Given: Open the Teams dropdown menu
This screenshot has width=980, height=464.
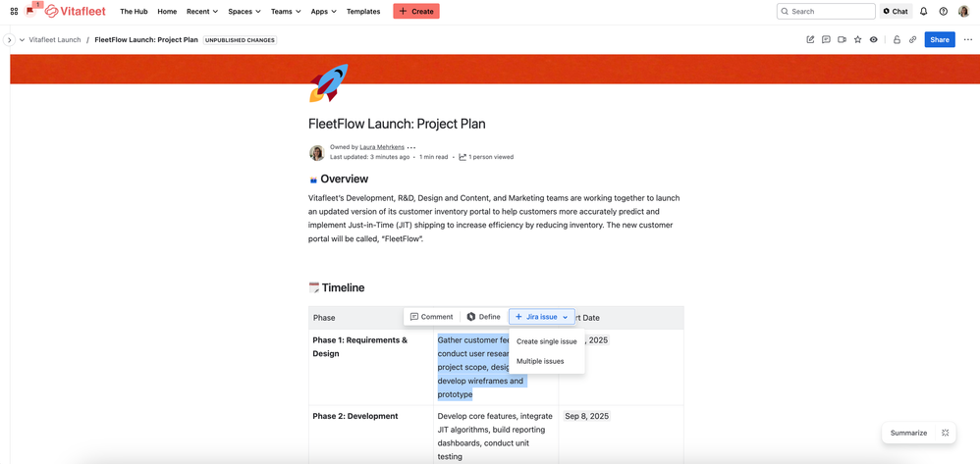Looking at the screenshot, I should (x=286, y=11).
